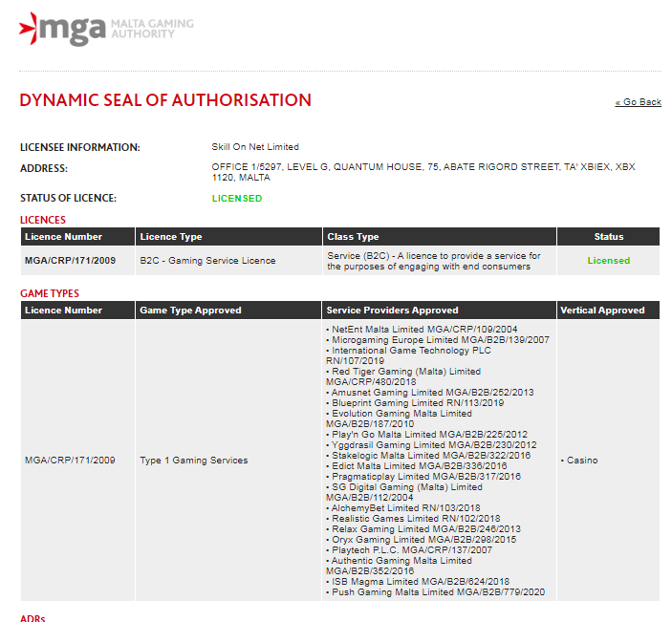
Task: Click Evolution Gaming Malta Limited entry
Action: [399, 418]
